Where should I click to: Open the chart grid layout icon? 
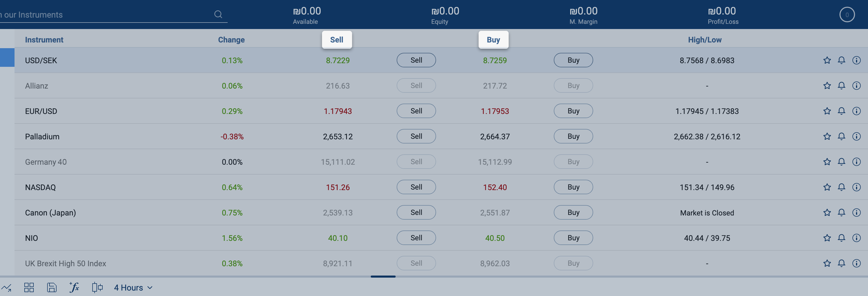(x=29, y=287)
